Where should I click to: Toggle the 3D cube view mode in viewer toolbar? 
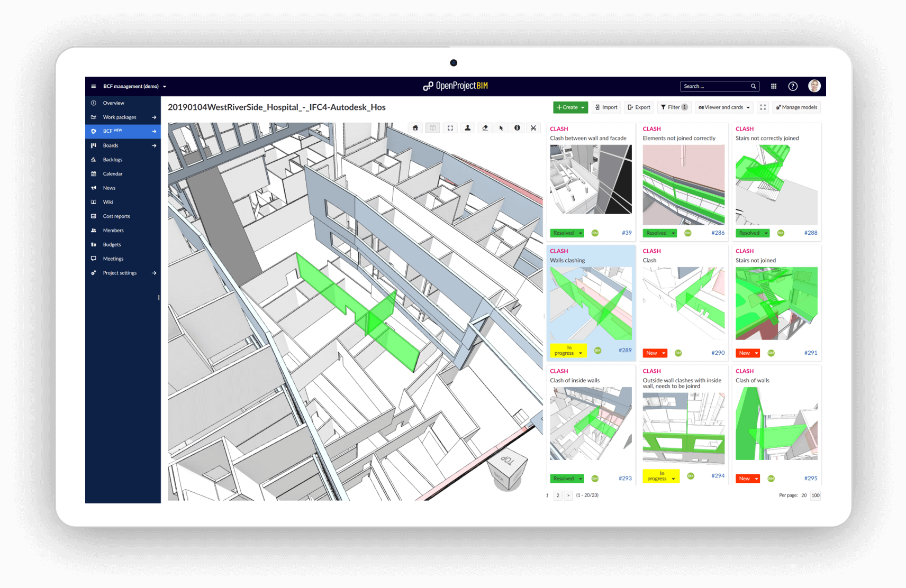click(433, 128)
